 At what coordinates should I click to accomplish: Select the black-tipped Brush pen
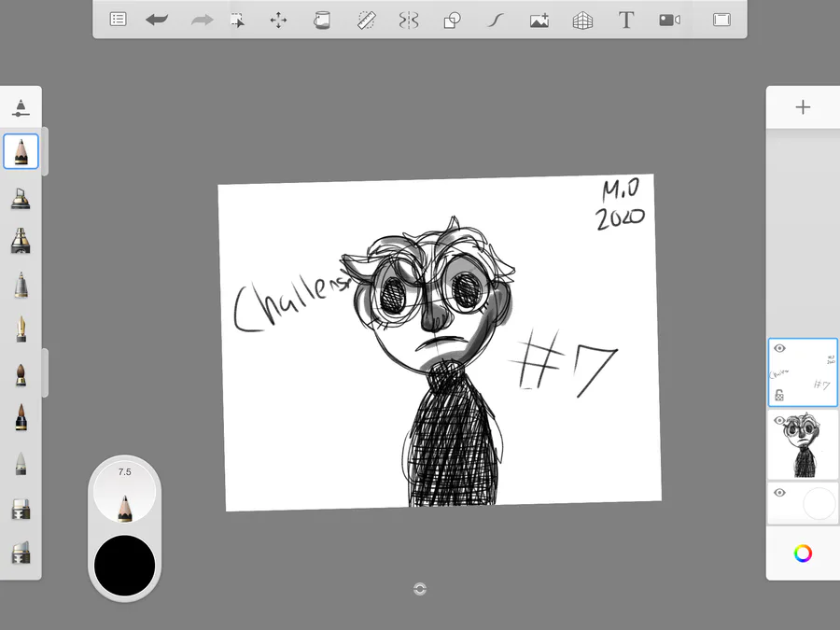[21, 417]
